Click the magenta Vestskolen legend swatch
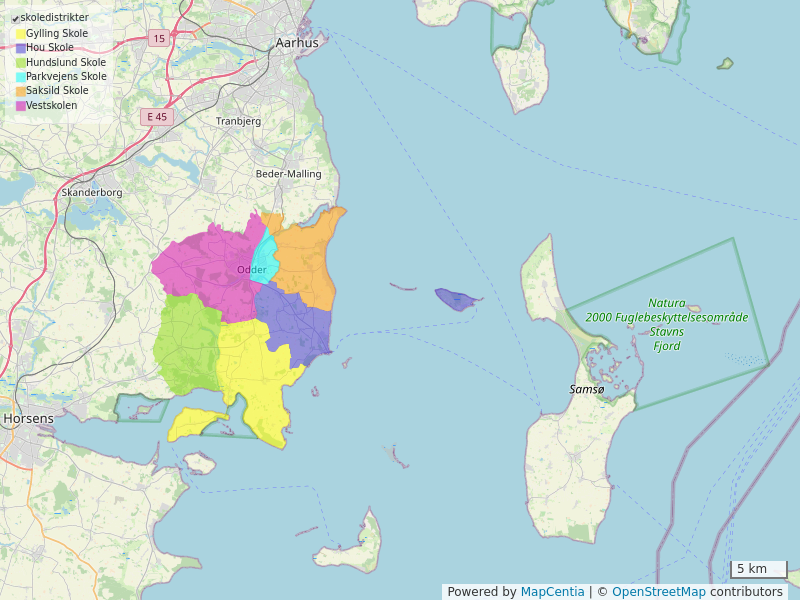The image size is (800, 600). [21, 105]
